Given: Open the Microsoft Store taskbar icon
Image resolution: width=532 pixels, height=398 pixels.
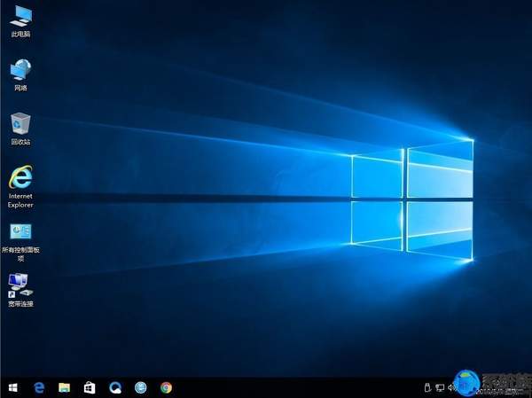Looking at the screenshot, I should click(x=90, y=387).
